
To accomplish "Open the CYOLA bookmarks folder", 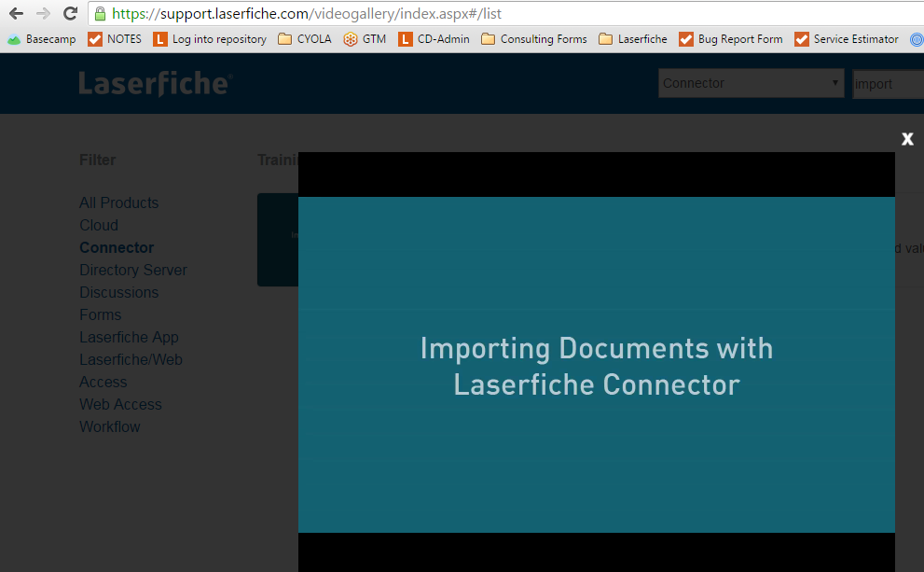I will pos(305,39).
